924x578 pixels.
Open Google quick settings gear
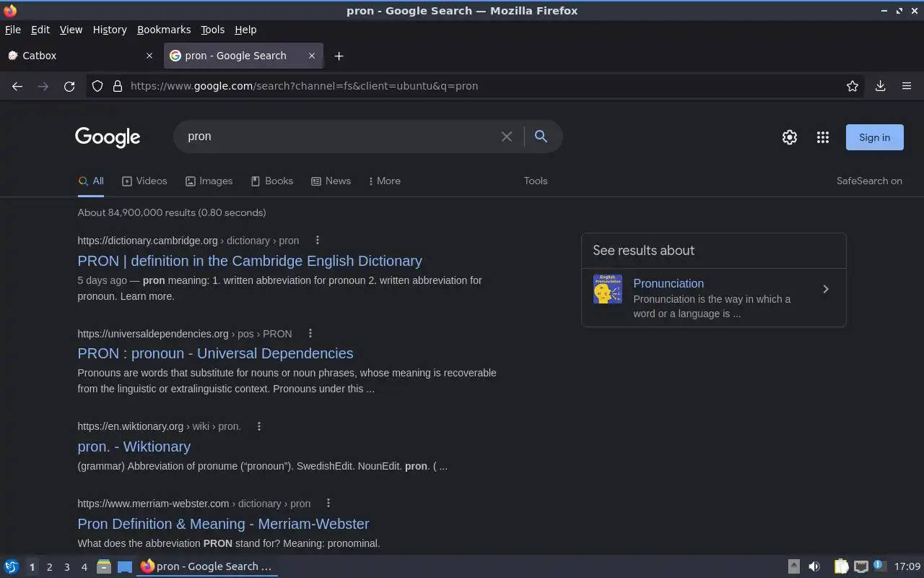790,137
